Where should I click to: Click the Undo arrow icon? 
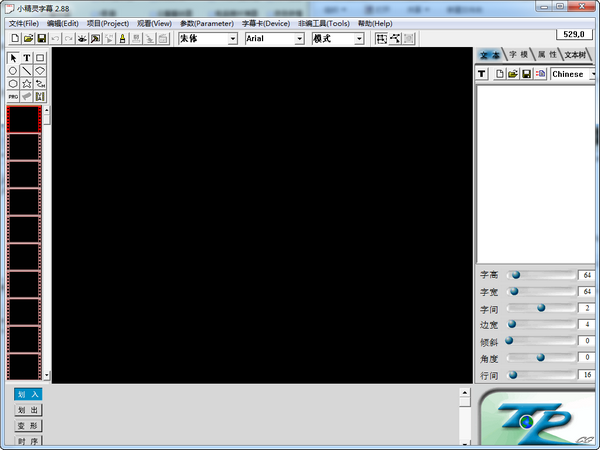(x=55, y=38)
